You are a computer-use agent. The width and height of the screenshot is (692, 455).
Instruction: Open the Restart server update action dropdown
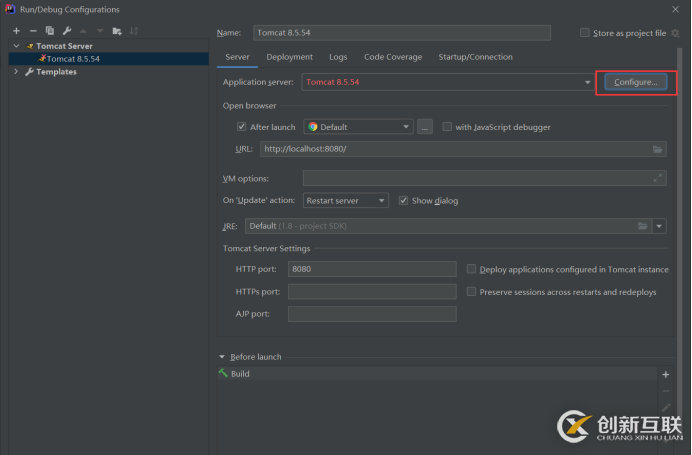346,200
